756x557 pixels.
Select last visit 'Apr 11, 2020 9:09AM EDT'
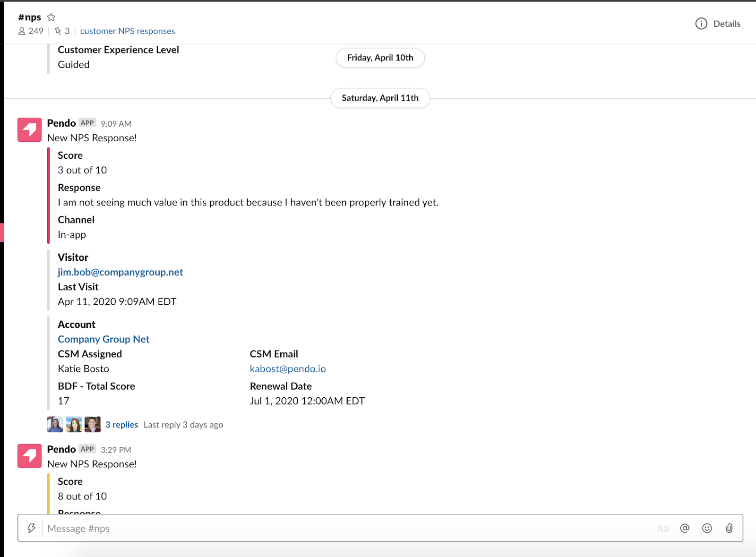(x=117, y=301)
